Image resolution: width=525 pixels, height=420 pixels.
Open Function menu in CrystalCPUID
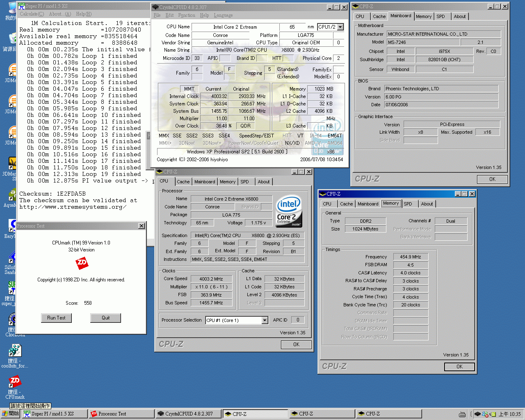(x=187, y=15)
